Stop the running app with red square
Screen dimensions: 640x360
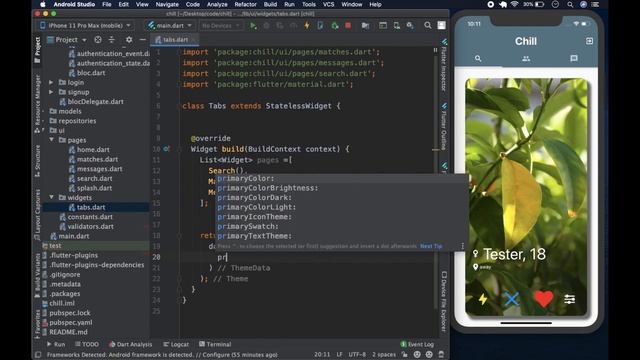point(348,25)
